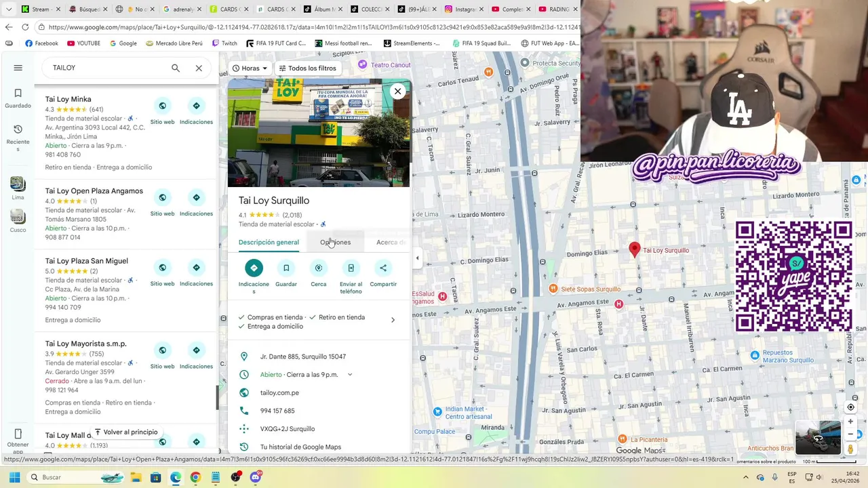Open the Guardado sidebar item
Screen dimensions: 868x488
click(18, 99)
